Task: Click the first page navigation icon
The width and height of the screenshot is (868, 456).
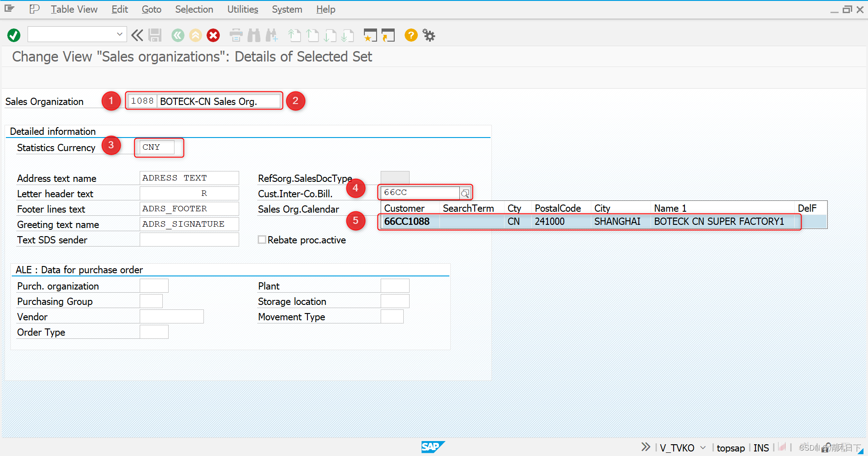Action: [x=294, y=35]
